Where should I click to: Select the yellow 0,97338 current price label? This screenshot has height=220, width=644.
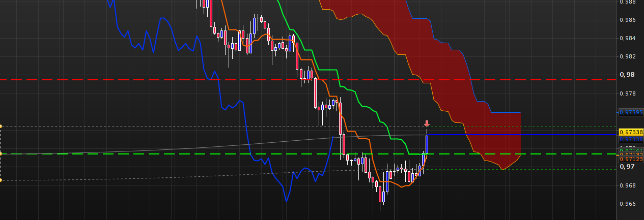click(631, 132)
